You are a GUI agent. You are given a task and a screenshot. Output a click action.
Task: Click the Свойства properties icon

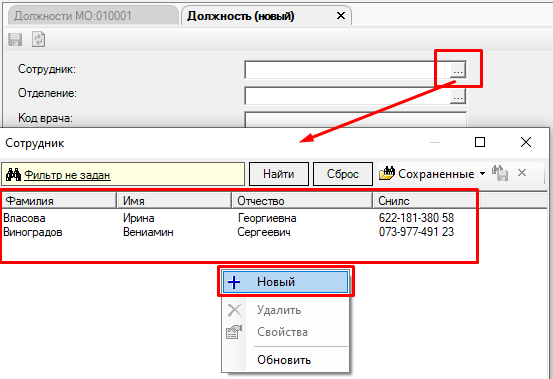tap(234, 332)
